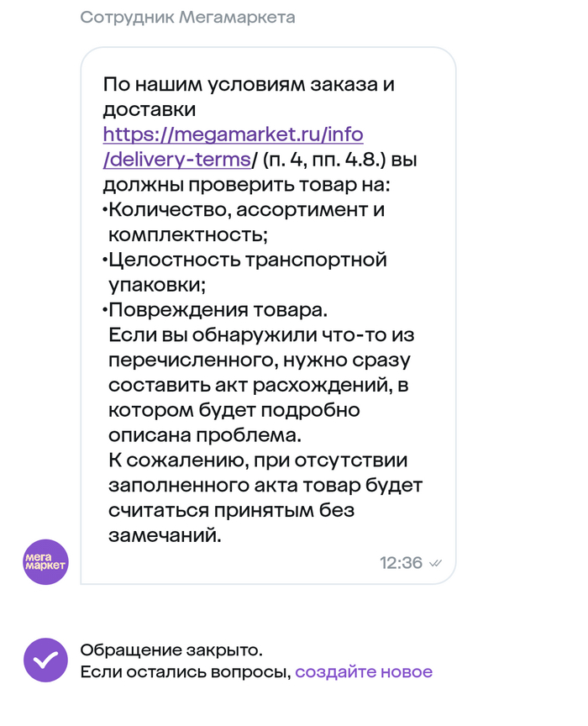This screenshot has height=726, width=588.
Task: Click the double-check read receipt icon
Action: pos(435,563)
